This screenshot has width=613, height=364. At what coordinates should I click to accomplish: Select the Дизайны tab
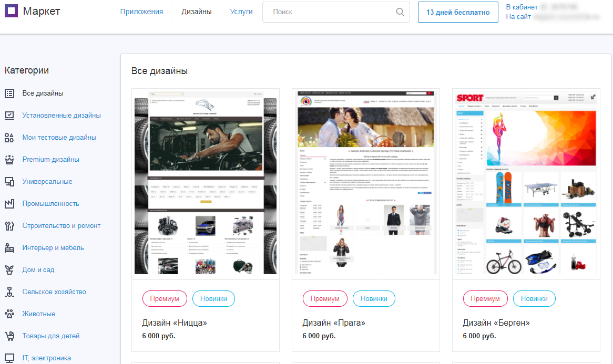[197, 12]
